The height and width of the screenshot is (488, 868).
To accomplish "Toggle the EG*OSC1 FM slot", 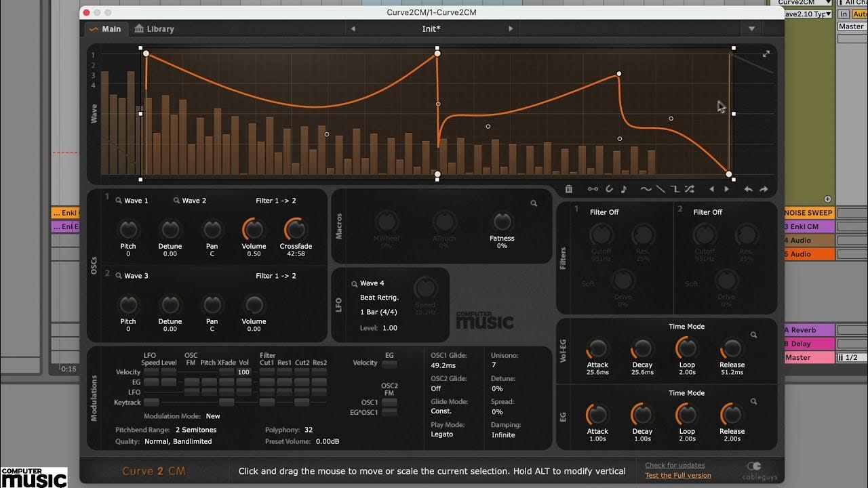I will (389, 413).
